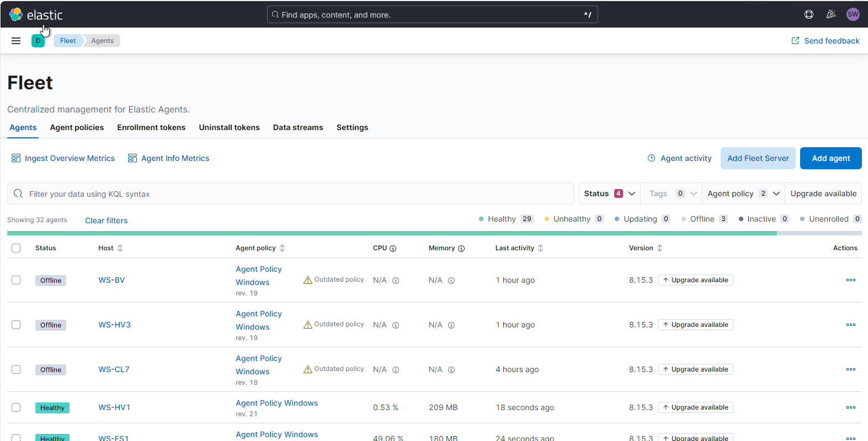Click the Memory info icon in header

[461, 249]
